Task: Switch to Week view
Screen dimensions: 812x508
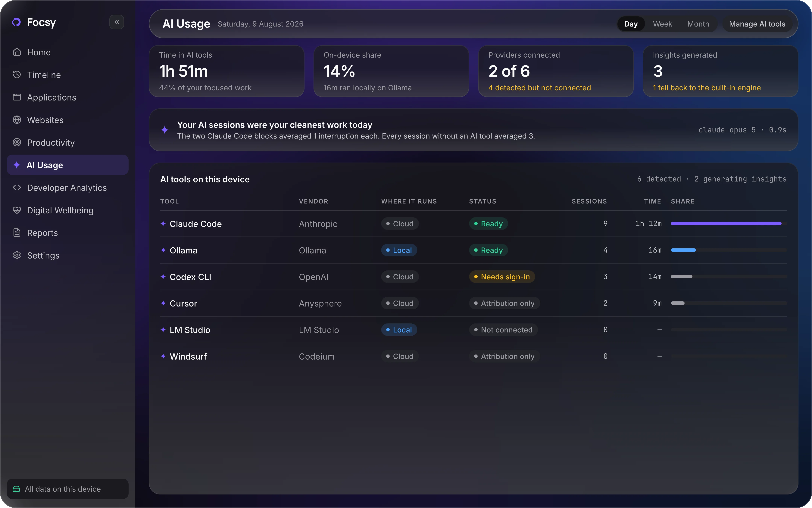Action: pos(662,24)
